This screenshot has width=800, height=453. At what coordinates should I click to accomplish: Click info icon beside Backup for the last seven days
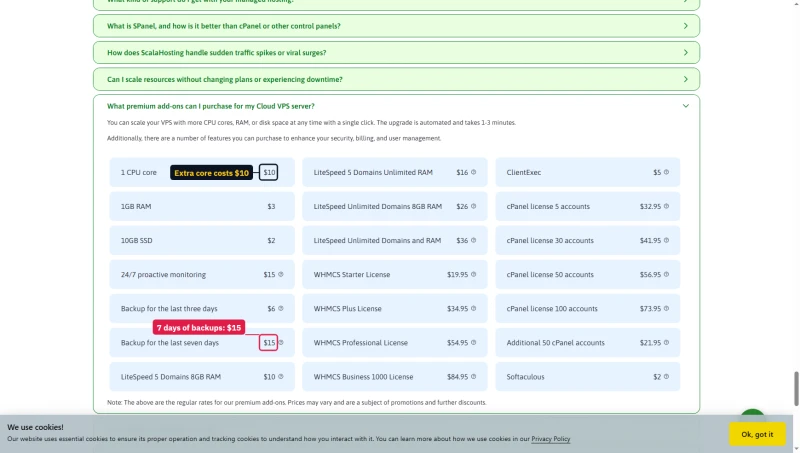click(x=281, y=342)
